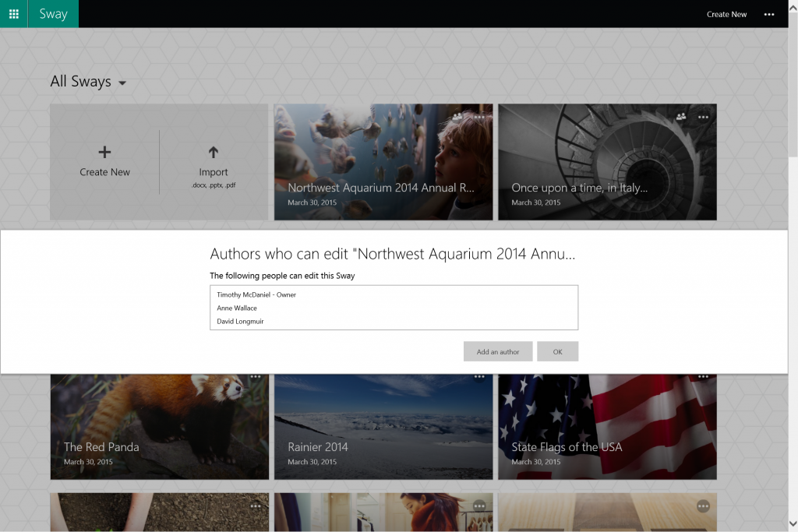Open the ellipsis options on State Flags tile
Screen dimensions: 798x532
tap(703, 375)
